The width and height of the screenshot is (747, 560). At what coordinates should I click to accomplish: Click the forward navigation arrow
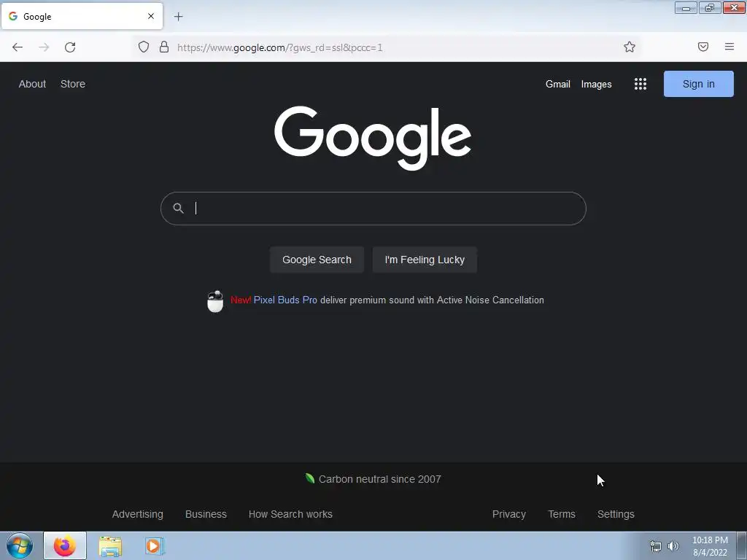pos(44,47)
